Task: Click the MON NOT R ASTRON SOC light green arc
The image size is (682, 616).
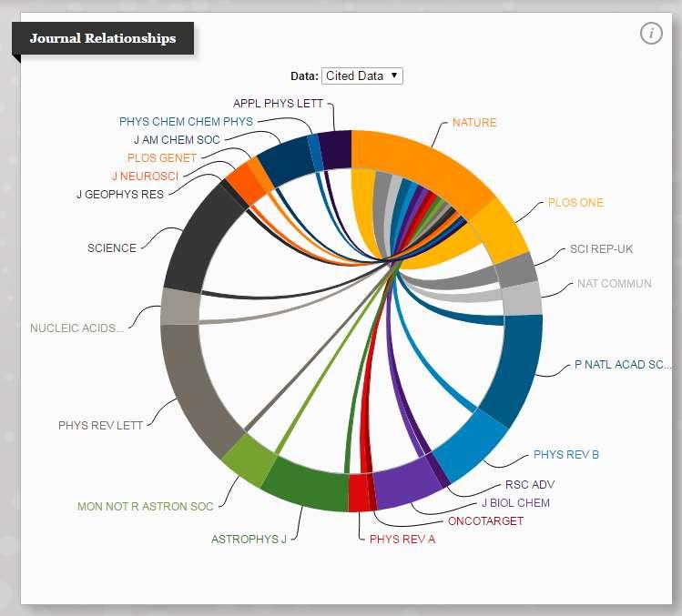Action: pos(249,460)
